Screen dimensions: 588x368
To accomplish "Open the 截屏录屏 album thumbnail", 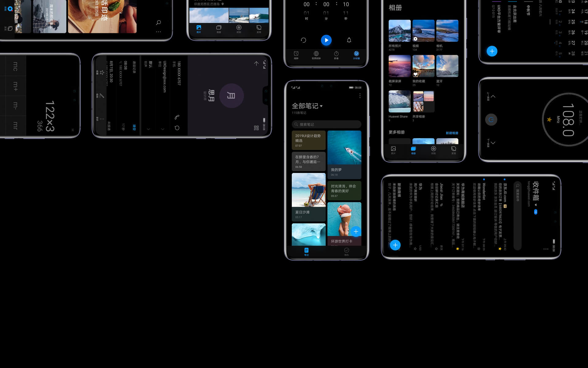I will 400,66.
